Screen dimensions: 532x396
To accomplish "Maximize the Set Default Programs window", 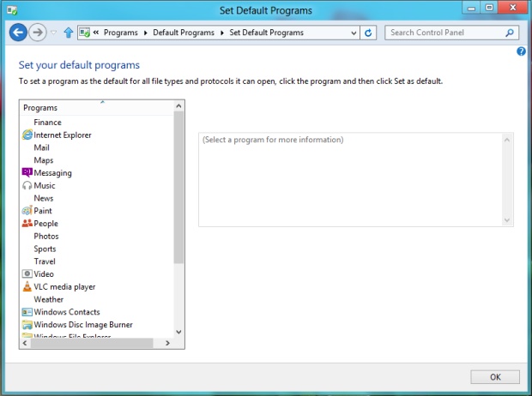I will click(x=489, y=8).
